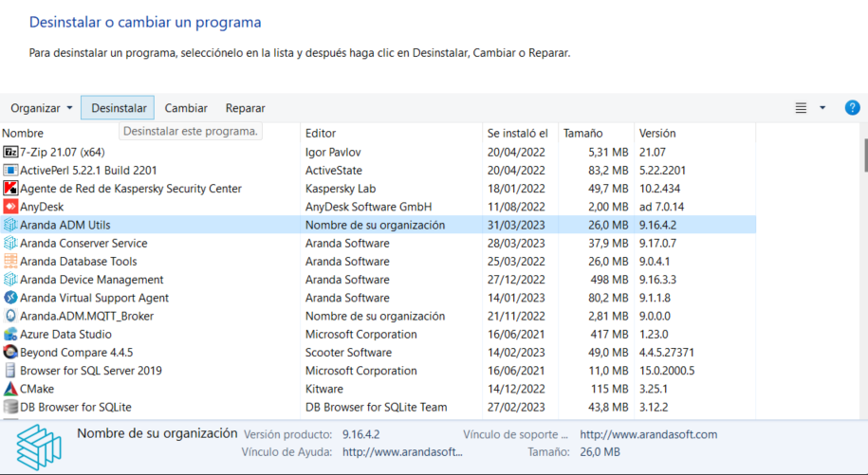Click the Beyond Compare icon
Screen dimensions: 868x475
tap(10, 353)
